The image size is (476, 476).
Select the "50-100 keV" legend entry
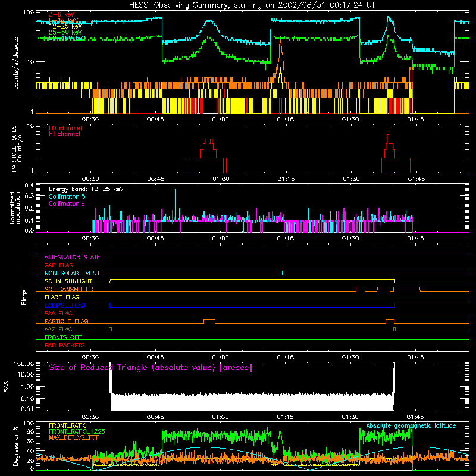67,38
